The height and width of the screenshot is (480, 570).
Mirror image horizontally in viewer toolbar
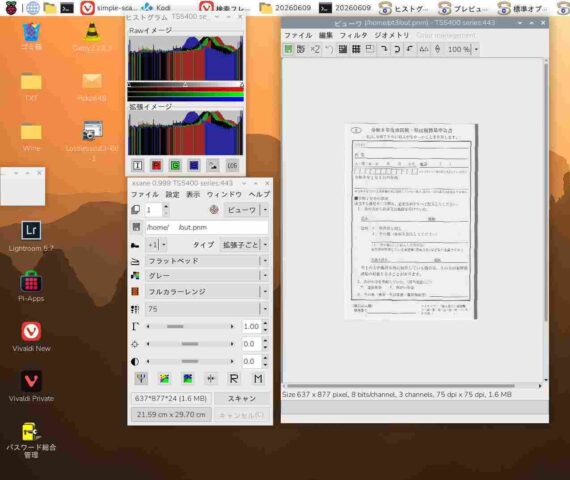[x=424, y=49]
